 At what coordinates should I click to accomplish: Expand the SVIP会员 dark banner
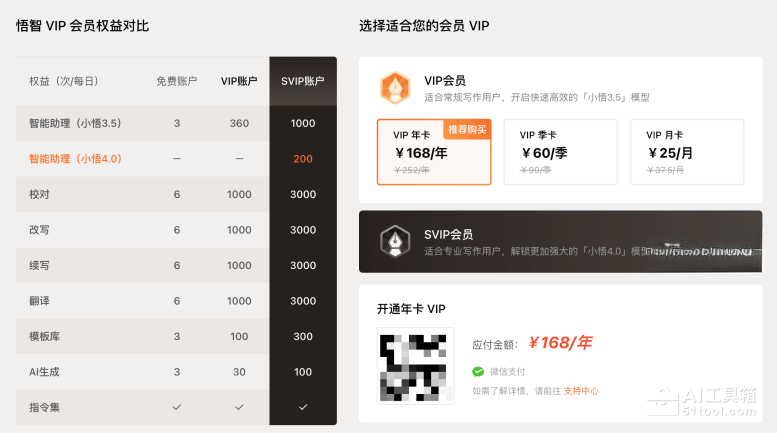(x=560, y=241)
